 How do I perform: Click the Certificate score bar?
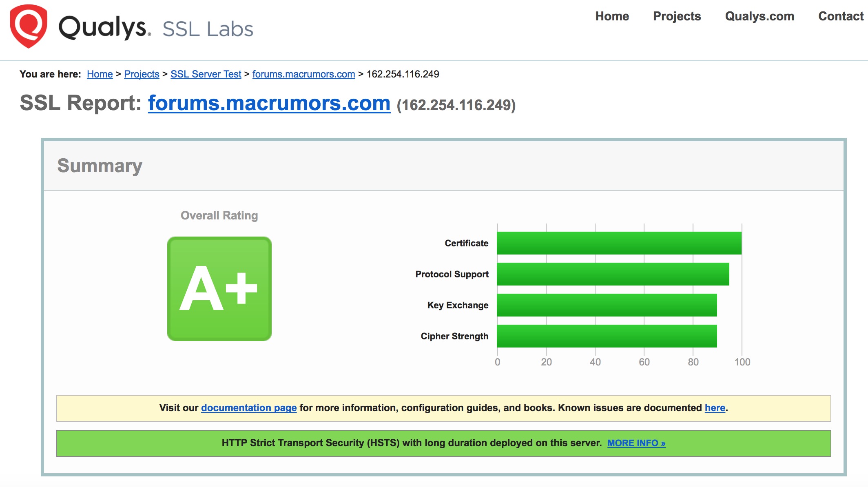point(619,243)
